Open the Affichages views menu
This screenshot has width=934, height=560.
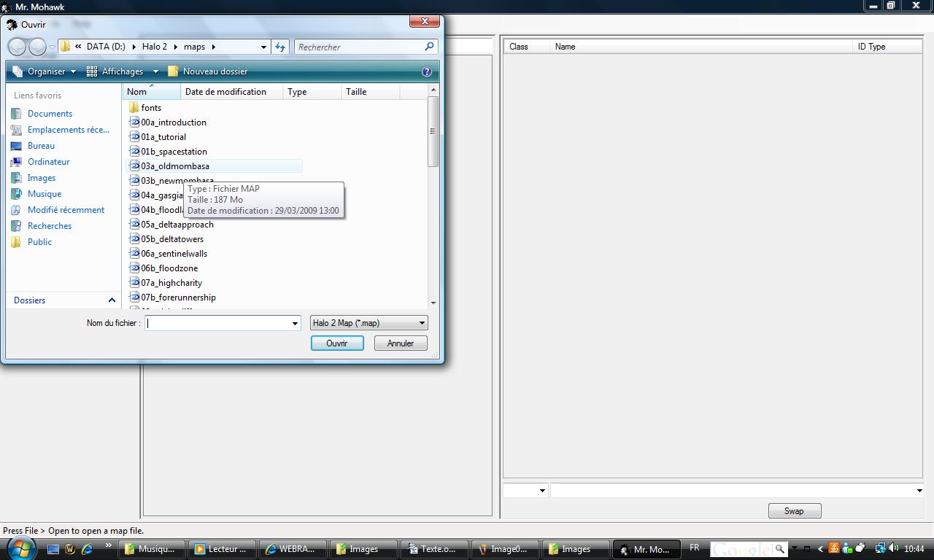[x=122, y=71]
